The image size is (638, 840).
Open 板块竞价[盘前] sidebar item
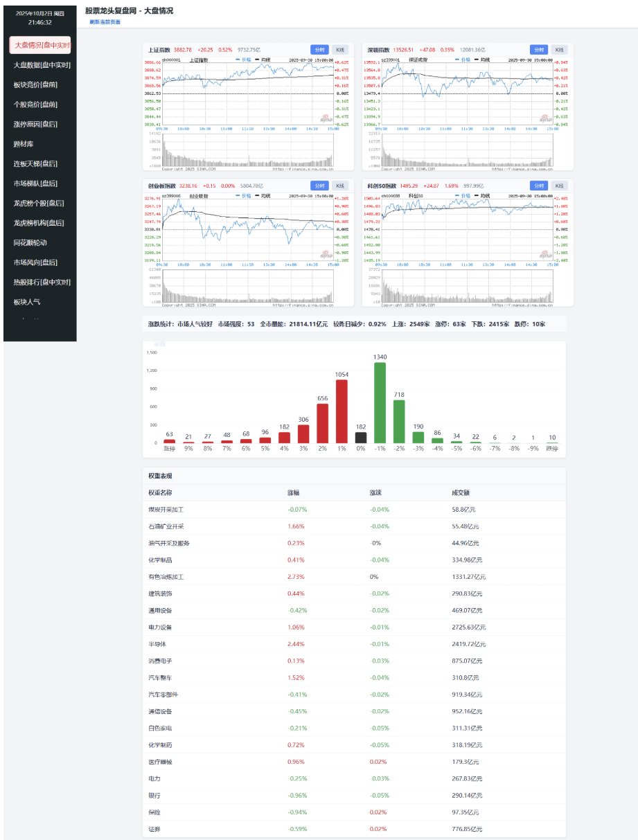[x=35, y=84]
